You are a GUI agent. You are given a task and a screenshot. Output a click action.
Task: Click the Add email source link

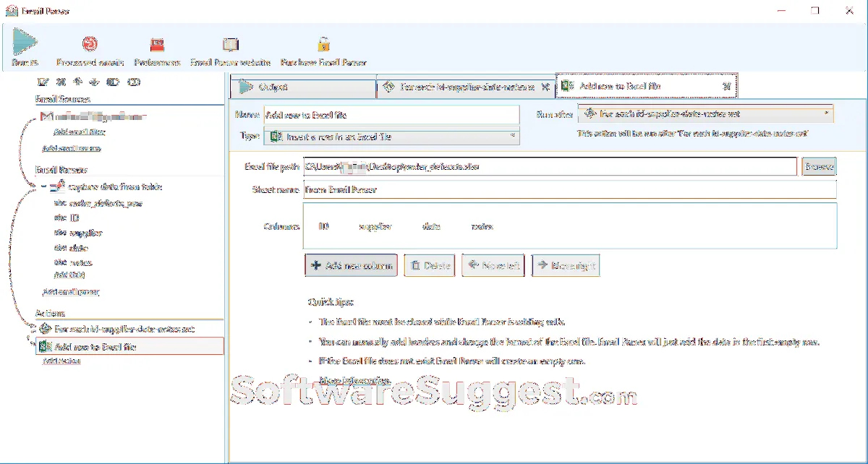pos(72,148)
